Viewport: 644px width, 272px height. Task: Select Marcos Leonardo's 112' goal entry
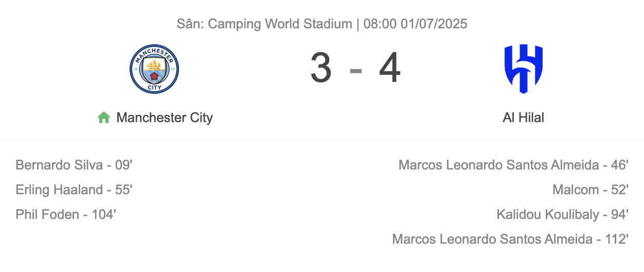510,239
